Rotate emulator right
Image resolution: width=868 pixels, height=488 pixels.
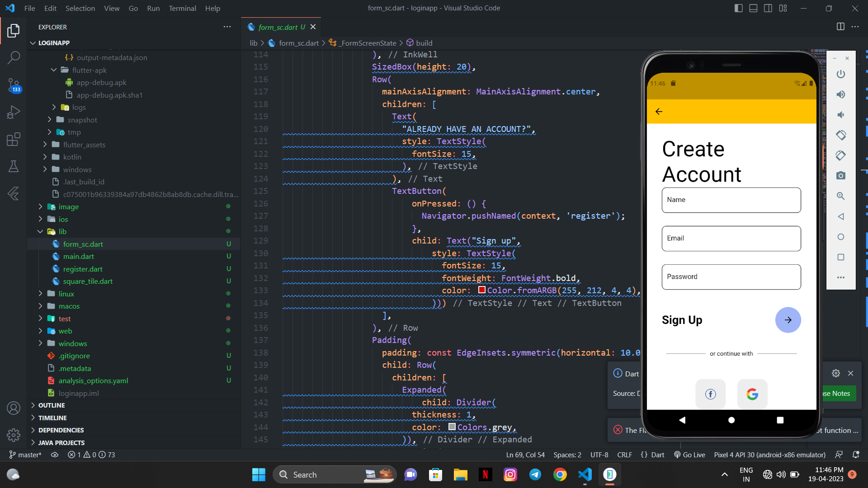[841, 155]
